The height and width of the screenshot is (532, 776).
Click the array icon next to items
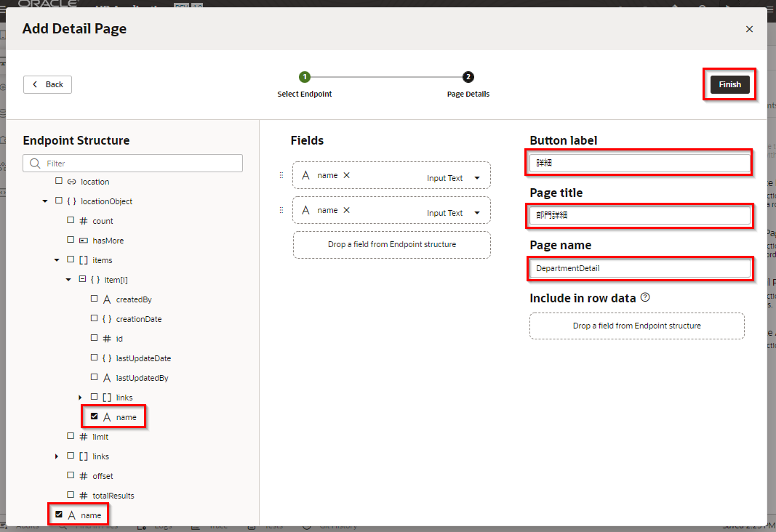[x=83, y=260]
